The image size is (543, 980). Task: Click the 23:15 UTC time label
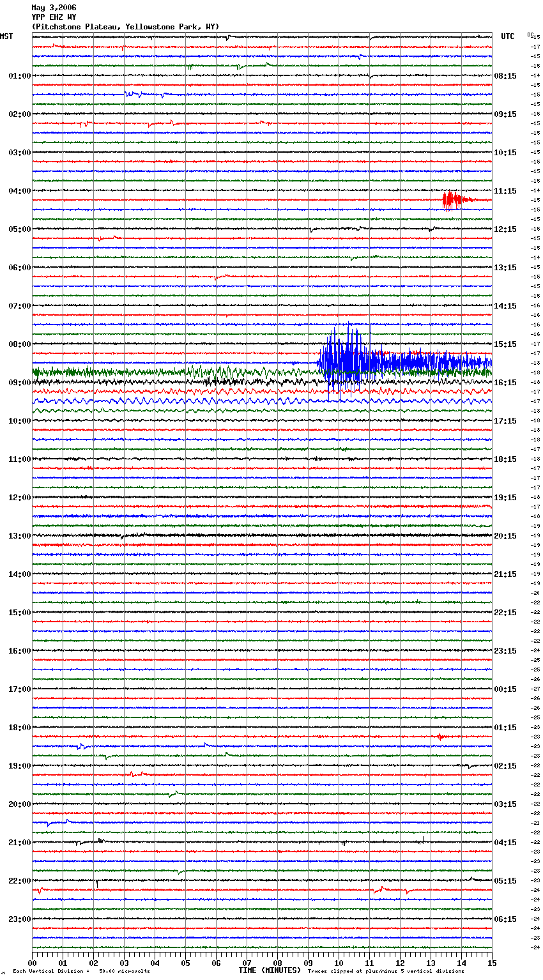(x=505, y=651)
